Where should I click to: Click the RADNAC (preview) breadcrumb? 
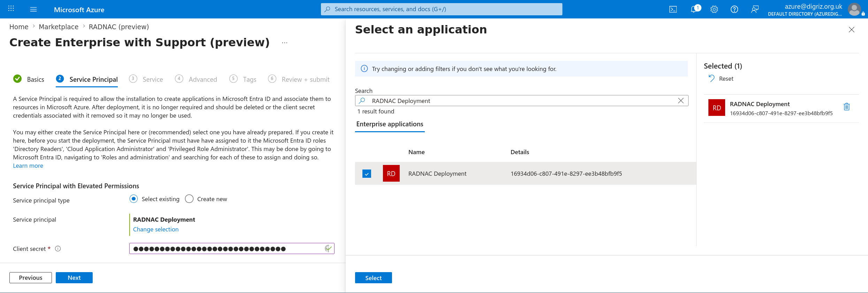click(x=119, y=27)
